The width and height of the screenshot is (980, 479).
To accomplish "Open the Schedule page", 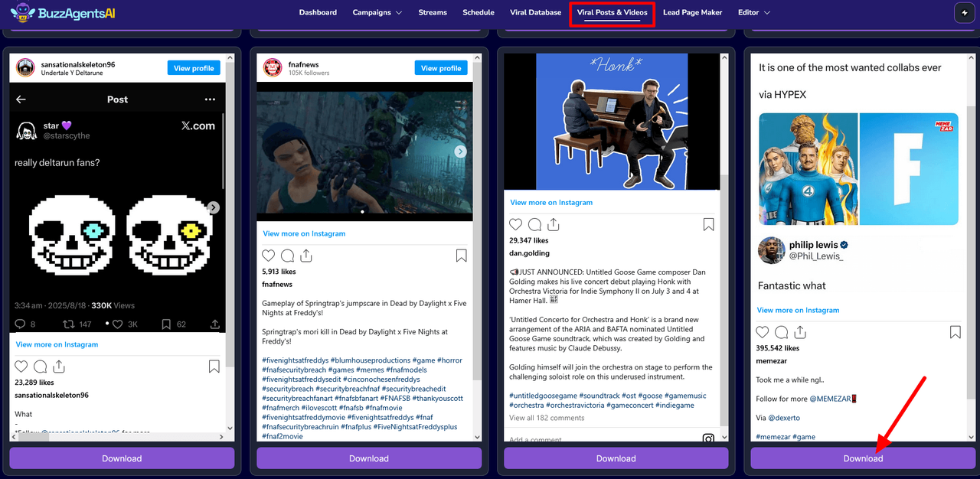I will (x=479, y=12).
